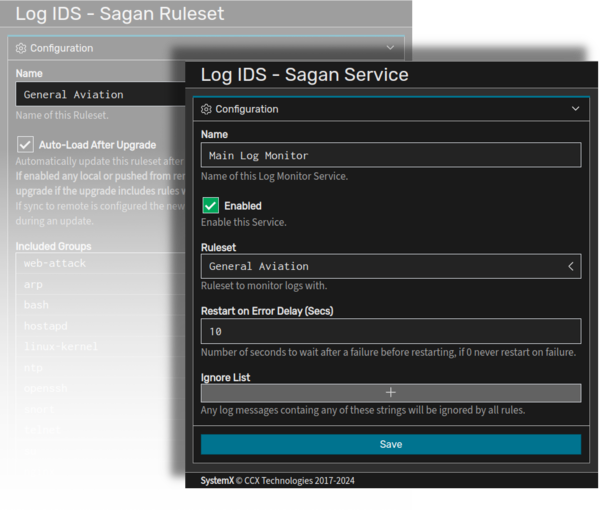Add an entry to the Ignore List

[x=391, y=393]
